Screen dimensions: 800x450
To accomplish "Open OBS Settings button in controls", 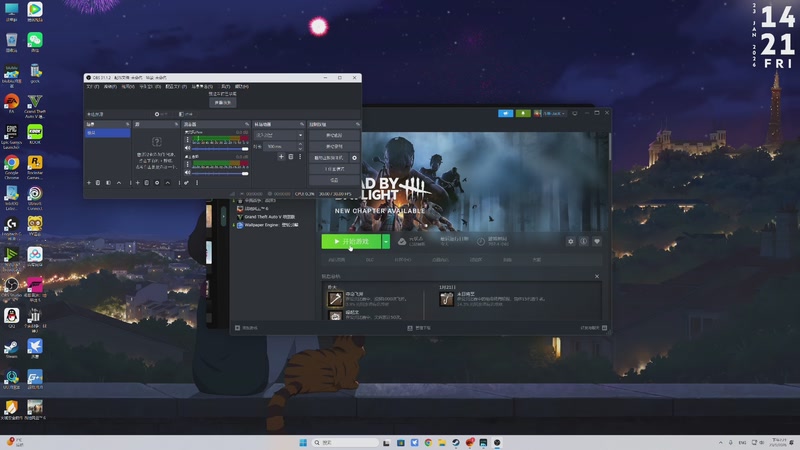I will tap(334, 180).
